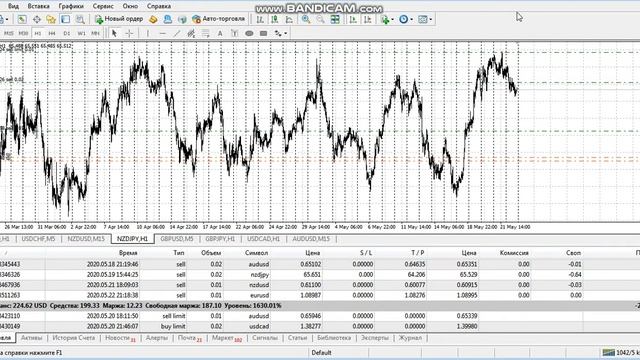The image size is (640, 360).
Task: Open the indicators list dropdown
Action: click(387, 19)
